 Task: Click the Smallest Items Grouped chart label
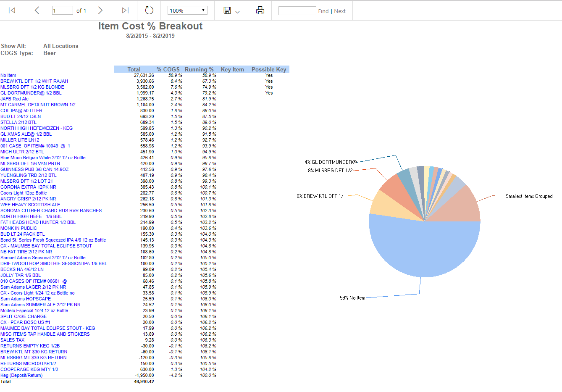coord(529,196)
